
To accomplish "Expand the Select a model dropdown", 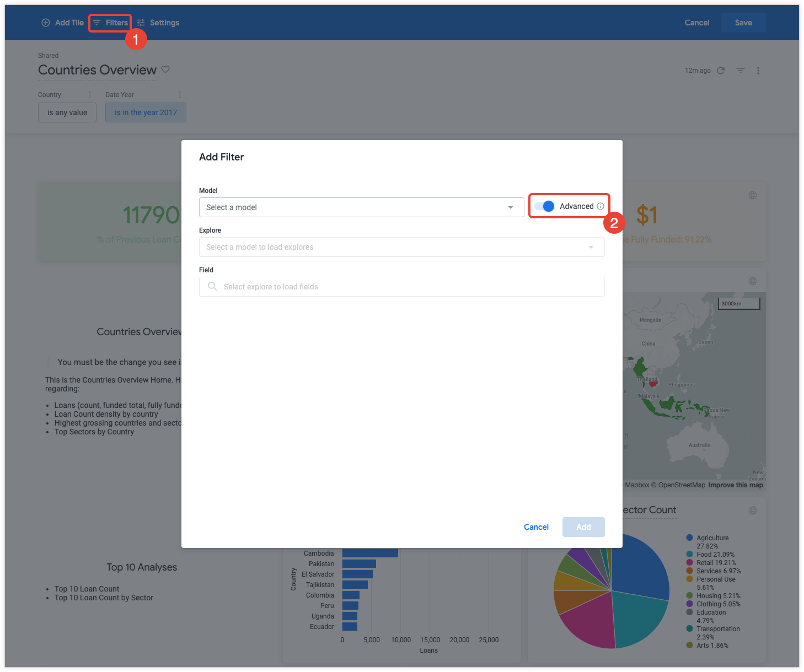I will (x=361, y=207).
